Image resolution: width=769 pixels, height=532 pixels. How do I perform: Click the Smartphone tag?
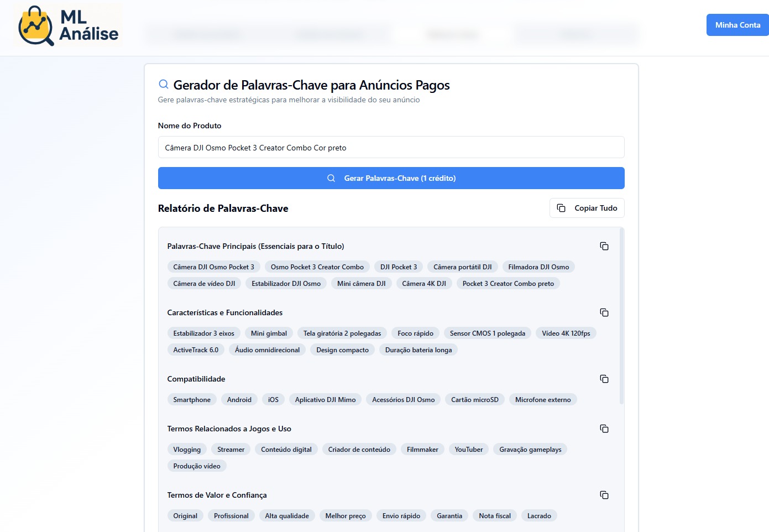192,400
